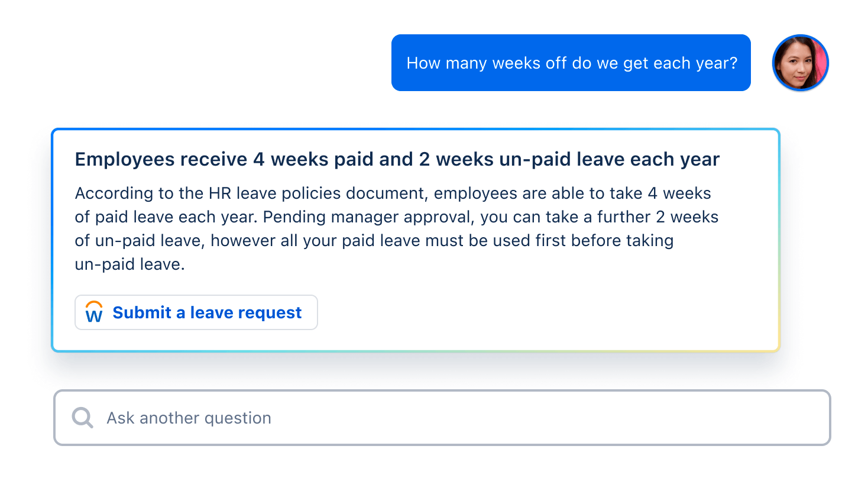Select the user's question chat bubble
This screenshot has width=868, height=491.
click(x=571, y=63)
